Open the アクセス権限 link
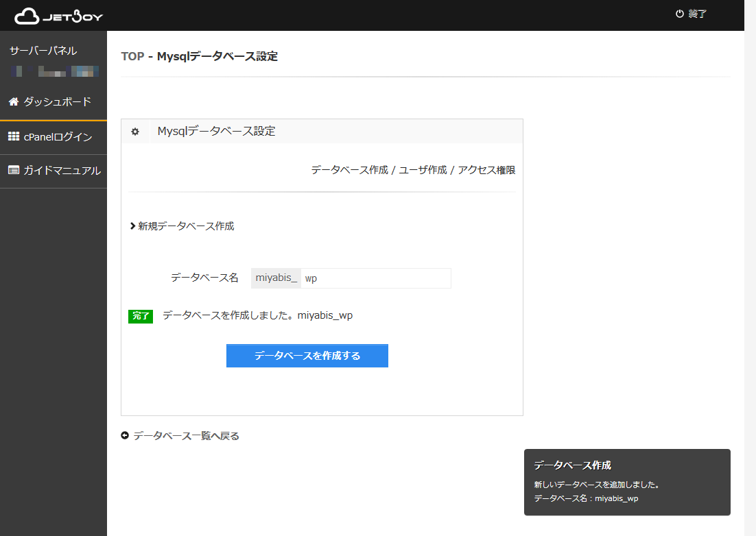 486,170
